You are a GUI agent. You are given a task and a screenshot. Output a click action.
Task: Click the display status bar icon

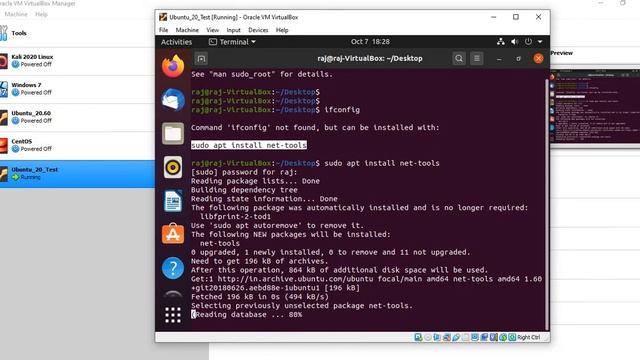point(475,337)
